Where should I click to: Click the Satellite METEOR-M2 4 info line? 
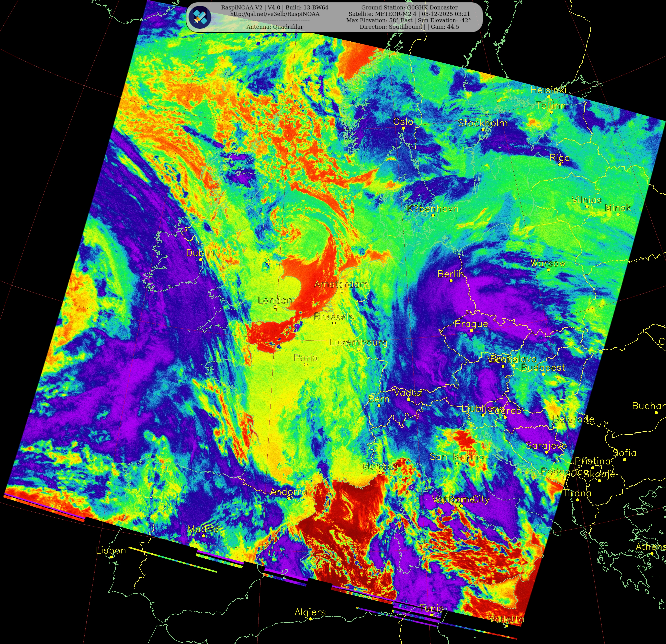coord(409,14)
